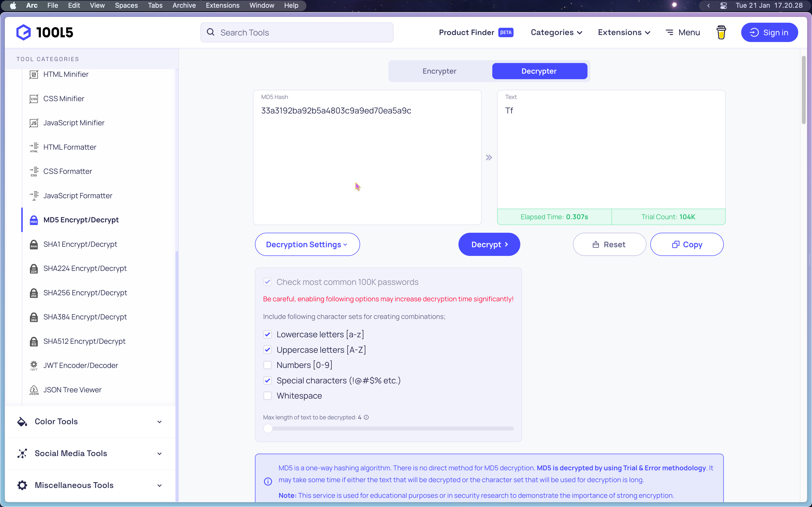Collapse the Decryption Settings panel

[307, 244]
